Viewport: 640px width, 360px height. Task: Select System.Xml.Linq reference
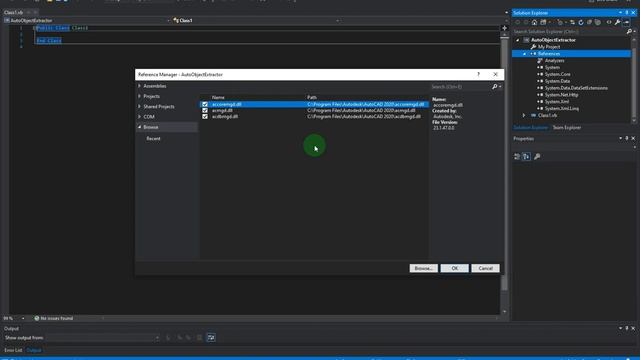(562, 109)
